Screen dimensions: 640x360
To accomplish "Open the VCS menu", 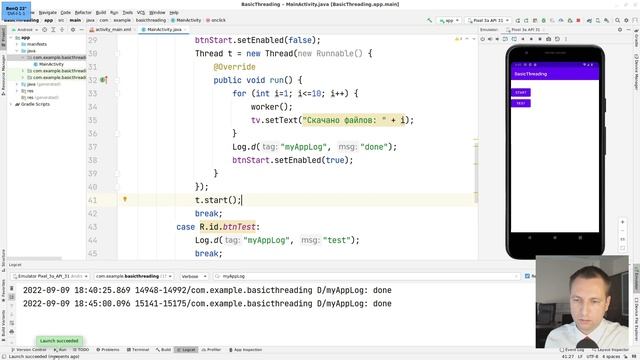I will tap(141, 13).
